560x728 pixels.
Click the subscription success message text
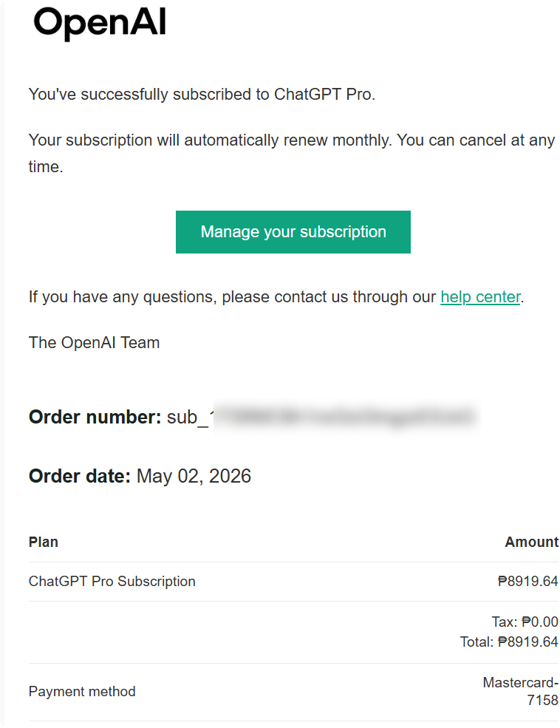click(202, 95)
